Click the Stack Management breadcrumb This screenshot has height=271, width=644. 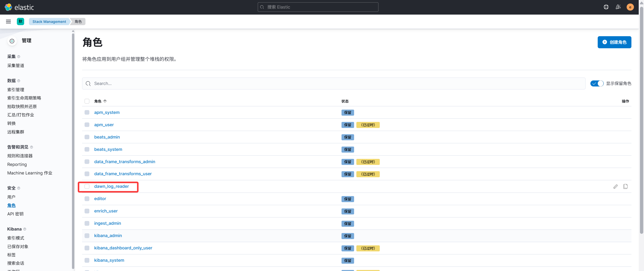49,22
